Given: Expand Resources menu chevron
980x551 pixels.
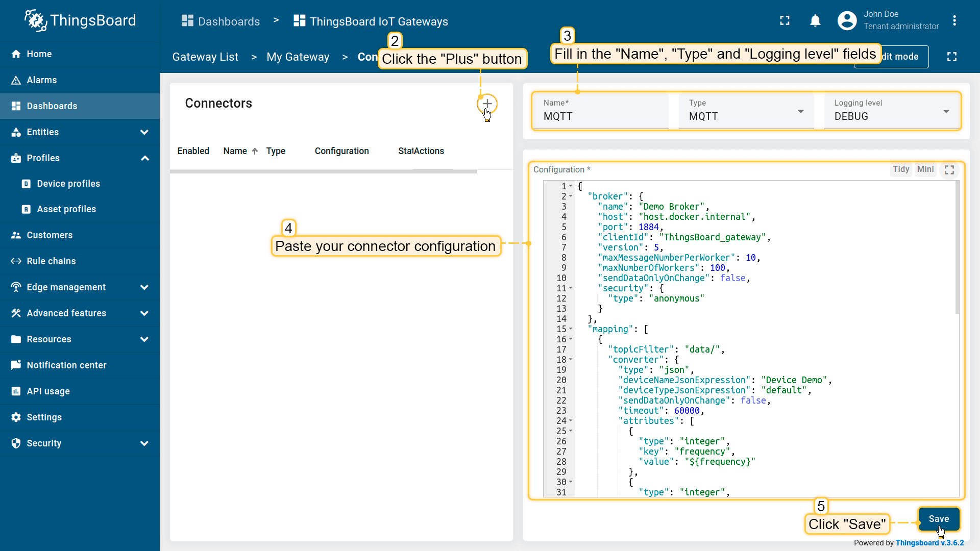Looking at the screenshot, I should point(144,339).
